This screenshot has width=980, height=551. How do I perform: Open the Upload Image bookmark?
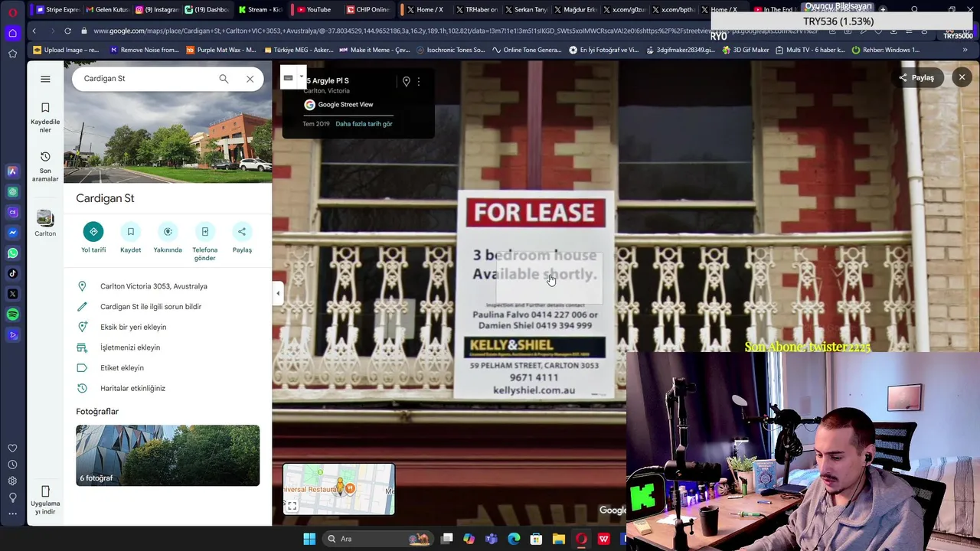[66, 50]
